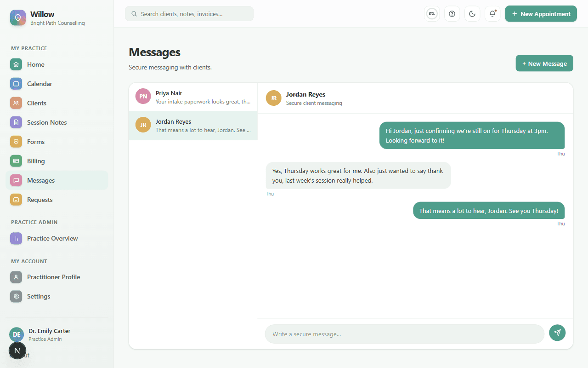Open the Clients section
Image resolution: width=588 pixels, height=368 pixels.
tap(57, 103)
